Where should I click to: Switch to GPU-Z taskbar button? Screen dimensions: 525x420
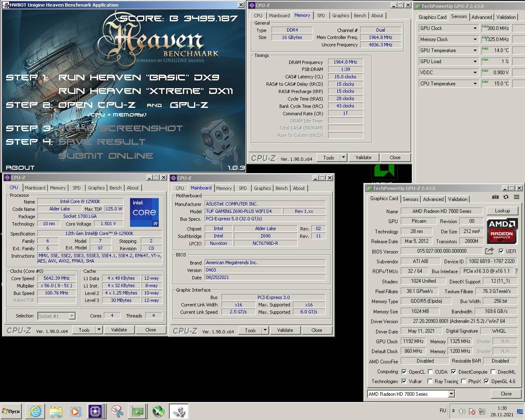click(x=137, y=411)
